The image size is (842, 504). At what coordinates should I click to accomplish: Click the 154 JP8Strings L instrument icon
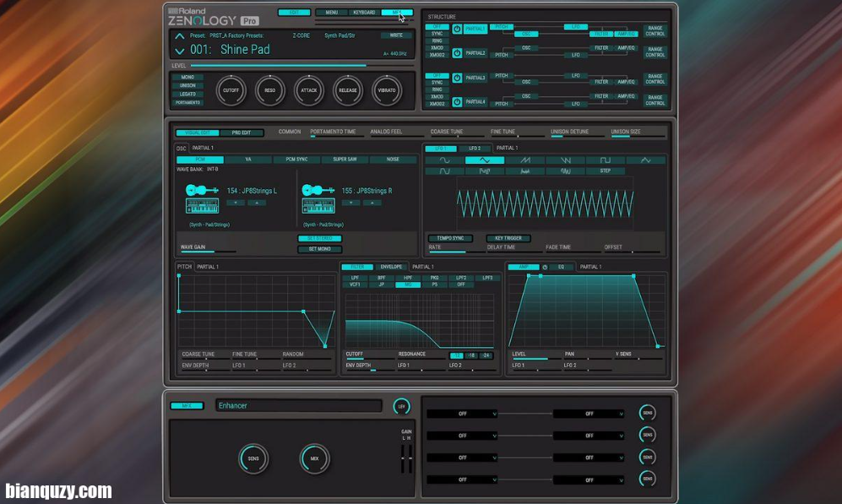[202, 198]
